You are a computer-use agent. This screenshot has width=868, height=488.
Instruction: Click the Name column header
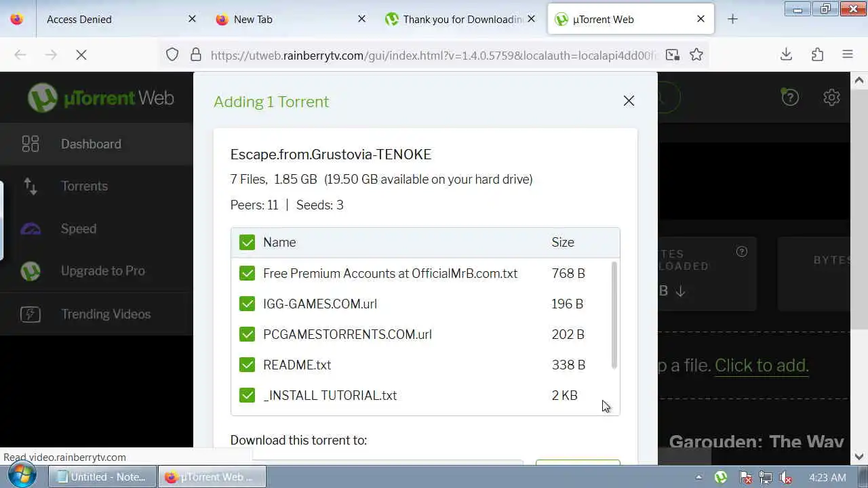click(279, 242)
